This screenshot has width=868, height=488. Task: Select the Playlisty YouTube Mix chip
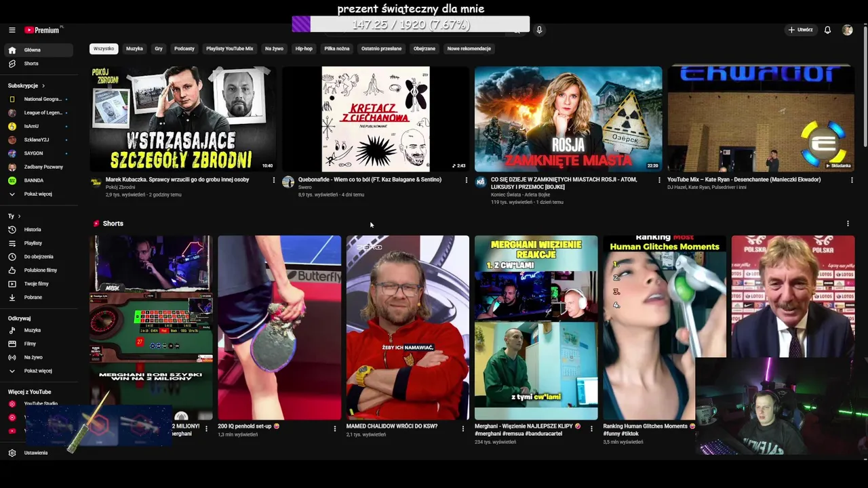(229, 49)
